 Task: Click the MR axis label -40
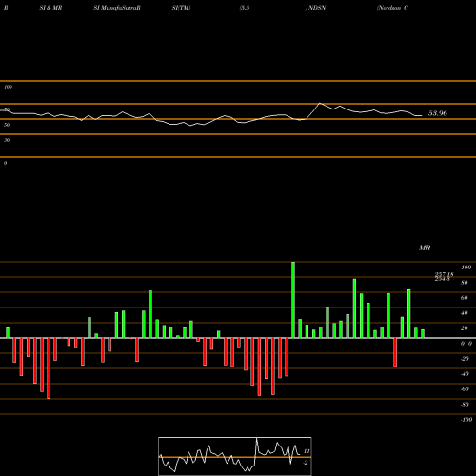(x=465, y=374)
